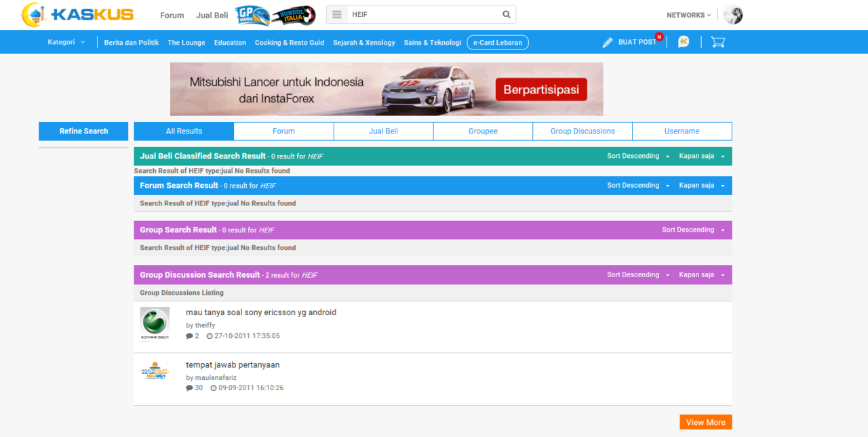
Task: Open Sort Descending in Forum Search Result
Action: tap(638, 186)
